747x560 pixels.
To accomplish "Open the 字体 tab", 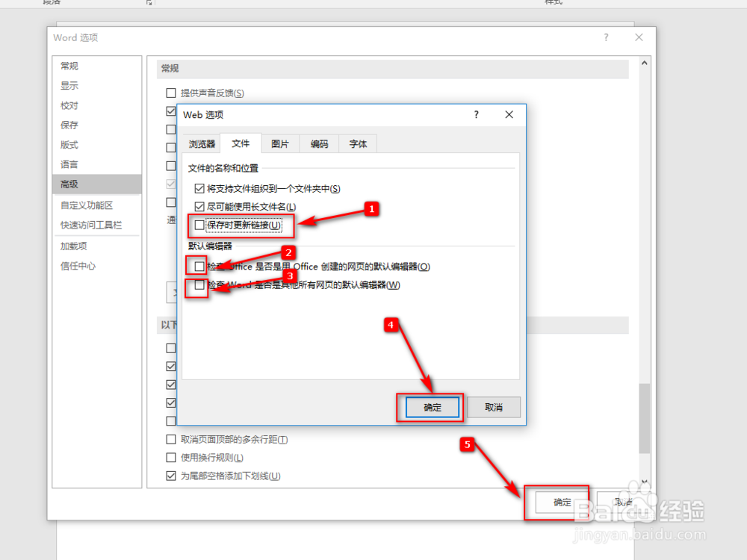I will click(358, 143).
